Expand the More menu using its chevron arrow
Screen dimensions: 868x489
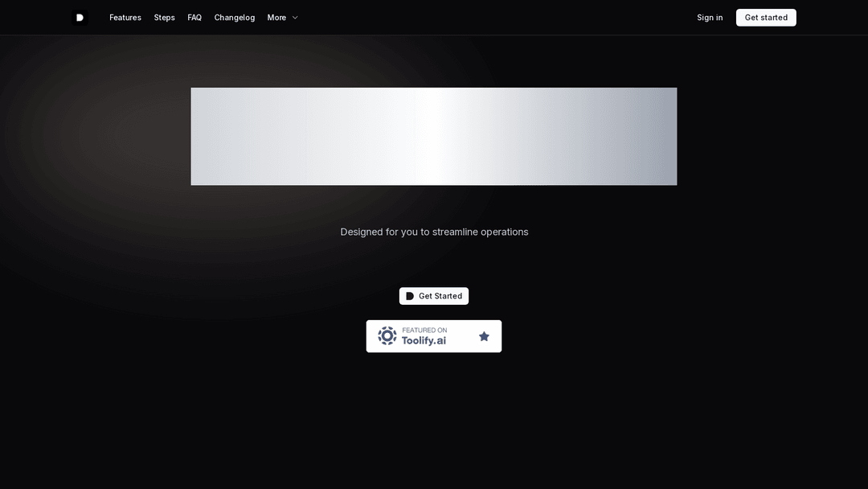pyautogui.click(x=295, y=17)
